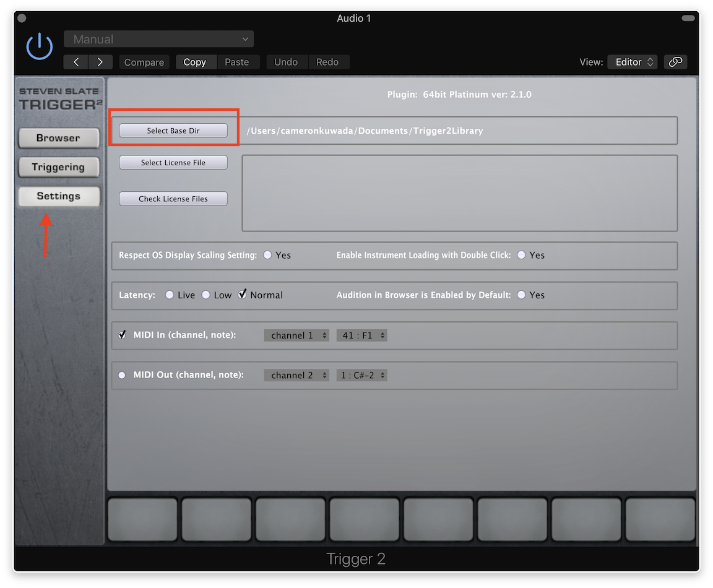
Task: Click the pill button at title bar right
Action: pos(688,18)
